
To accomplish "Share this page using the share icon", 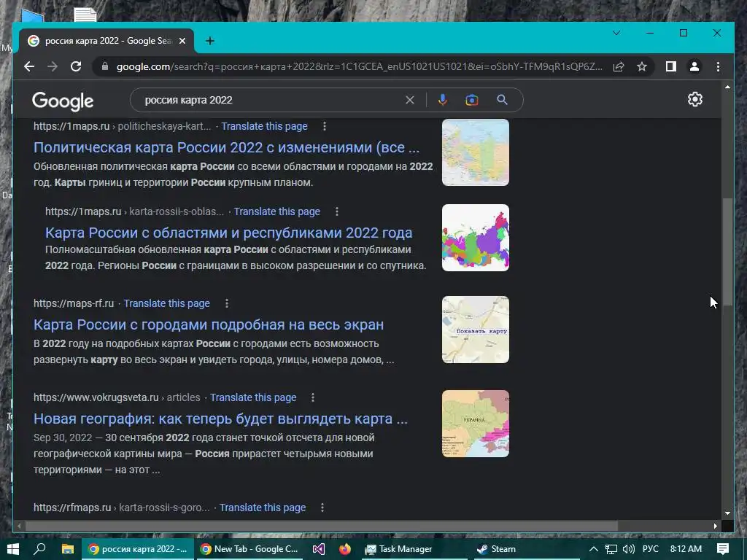I will pos(619,66).
